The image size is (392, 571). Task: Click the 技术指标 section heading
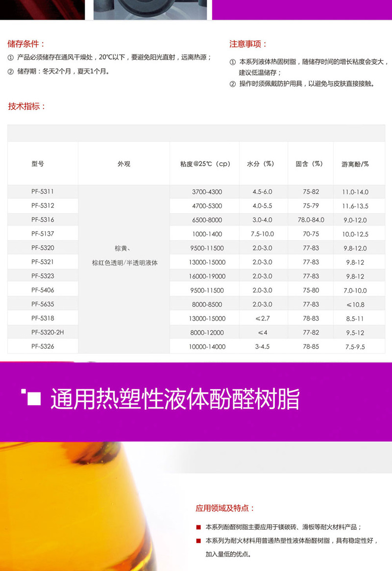[x=26, y=106]
